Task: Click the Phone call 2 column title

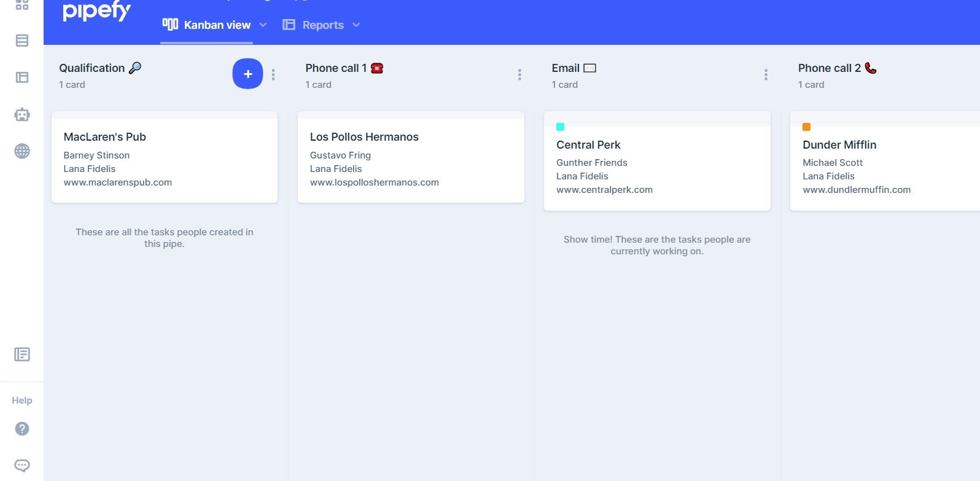Action: [x=830, y=68]
